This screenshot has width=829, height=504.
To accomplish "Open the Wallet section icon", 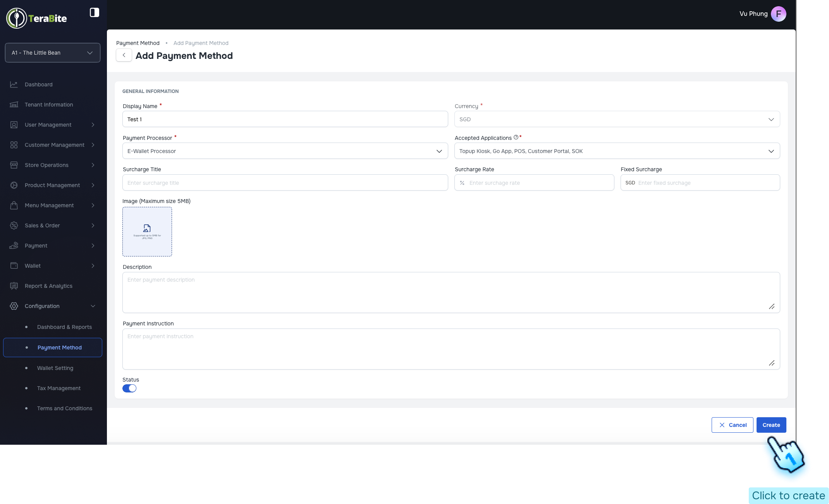I will tap(14, 266).
